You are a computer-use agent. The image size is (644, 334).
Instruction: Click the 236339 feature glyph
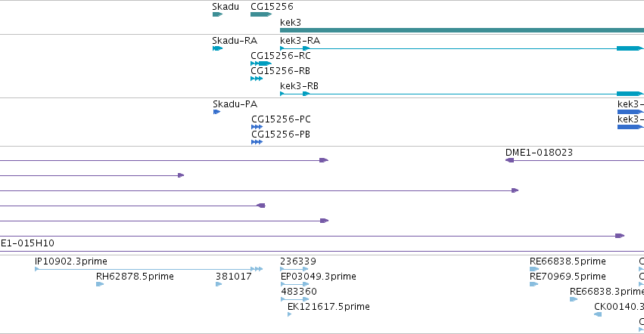tap(294, 269)
